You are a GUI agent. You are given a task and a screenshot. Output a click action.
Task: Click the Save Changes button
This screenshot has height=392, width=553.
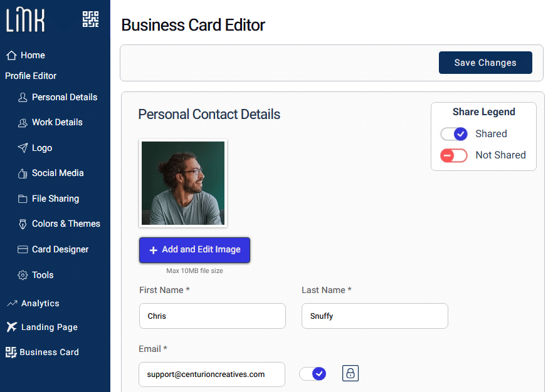485,63
